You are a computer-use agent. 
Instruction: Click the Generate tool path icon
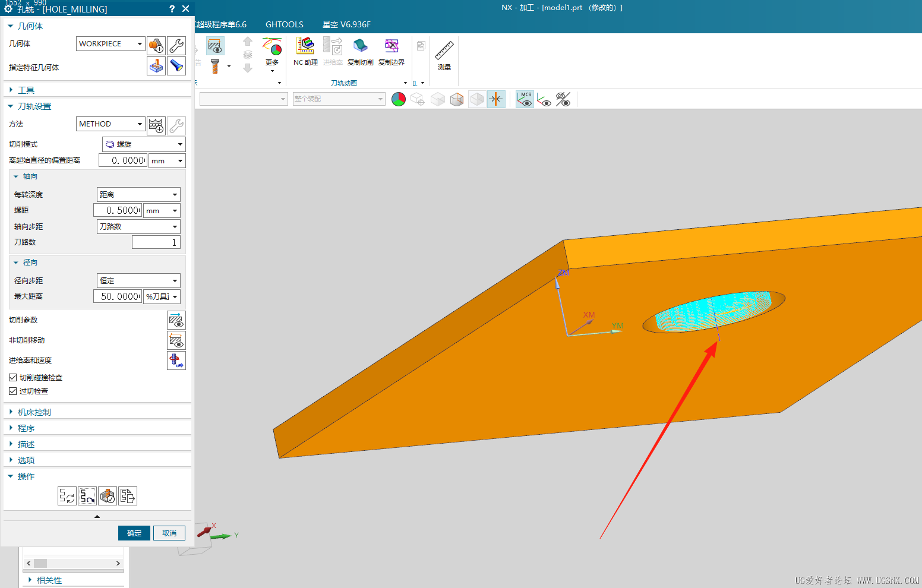67,496
